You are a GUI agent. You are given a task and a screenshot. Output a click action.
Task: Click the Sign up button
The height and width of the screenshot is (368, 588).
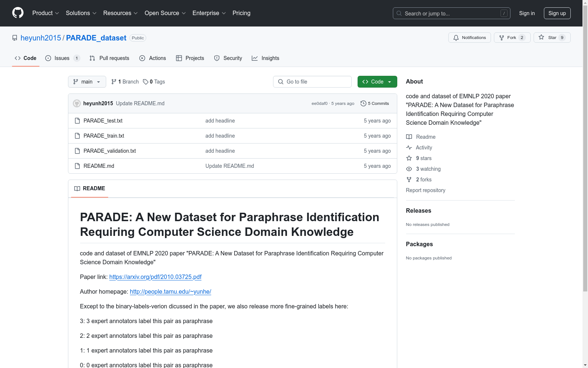pyautogui.click(x=557, y=13)
